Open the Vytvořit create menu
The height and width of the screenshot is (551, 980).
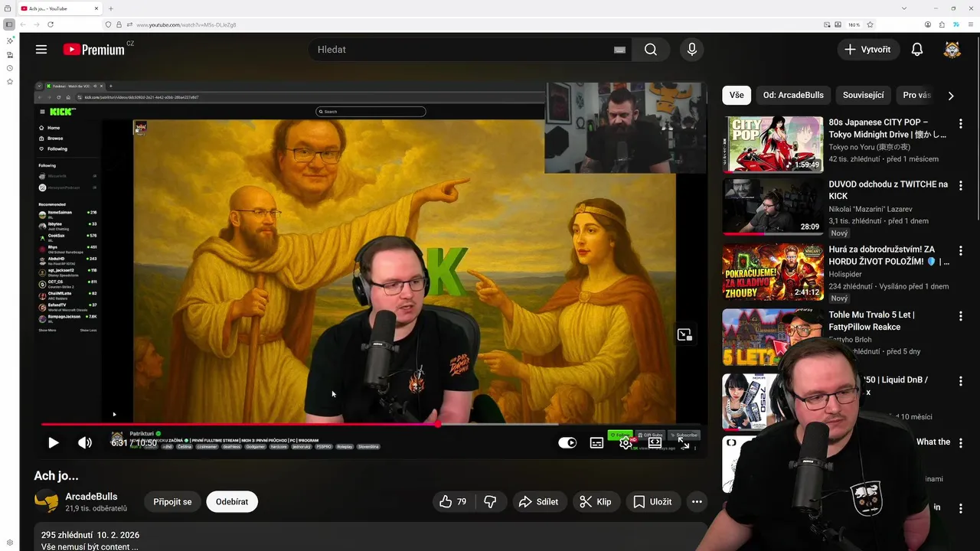pyautogui.click(x=867, y=50)
